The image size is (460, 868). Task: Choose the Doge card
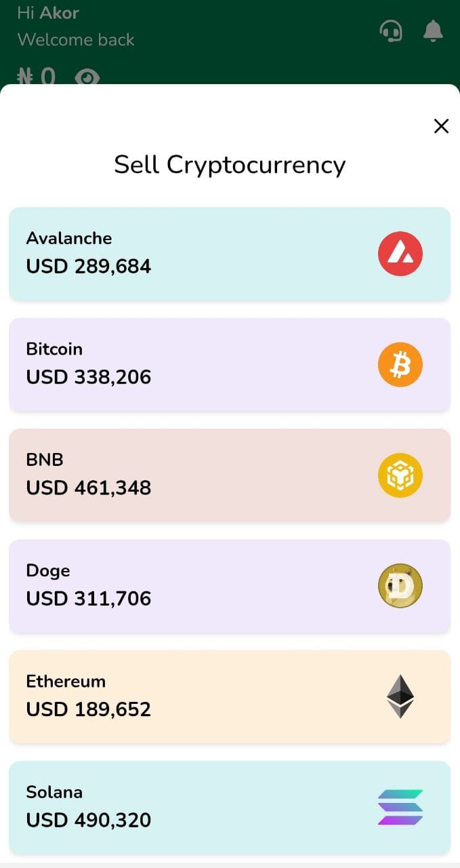point(203,586)
